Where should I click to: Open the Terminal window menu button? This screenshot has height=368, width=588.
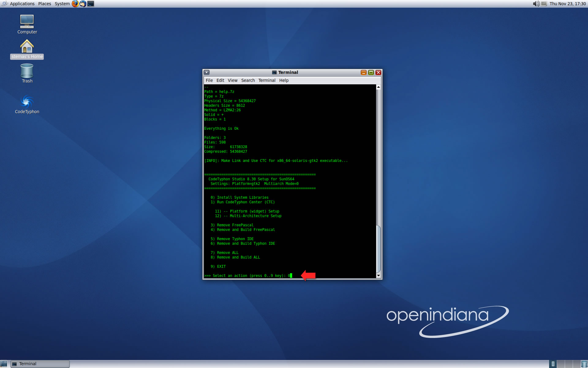click(x=207, y=72)
